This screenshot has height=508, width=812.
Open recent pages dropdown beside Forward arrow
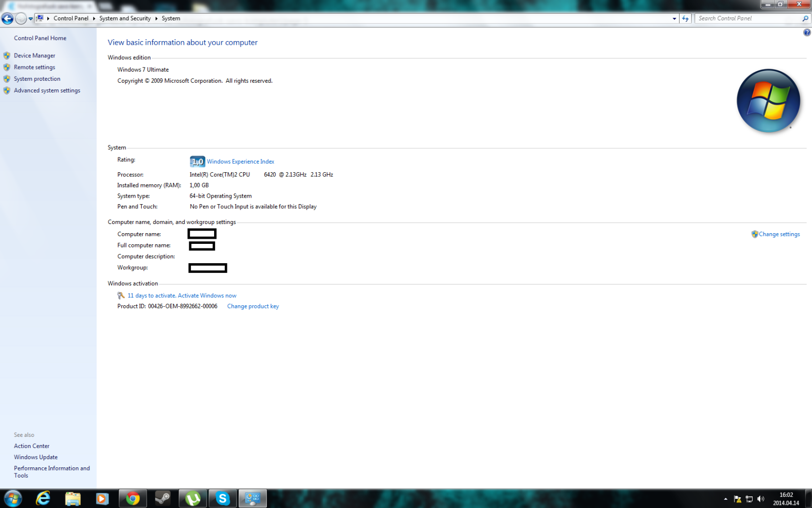tap(30, 19)
